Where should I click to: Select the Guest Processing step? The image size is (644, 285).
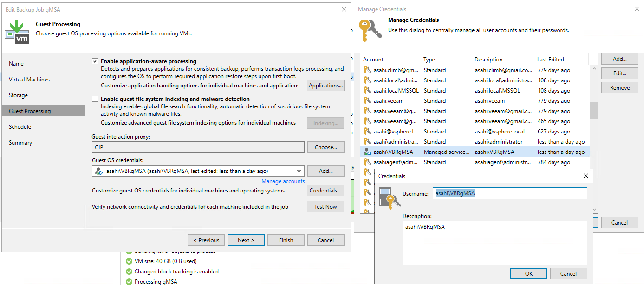pyautogui.click(x=43, y=111)
